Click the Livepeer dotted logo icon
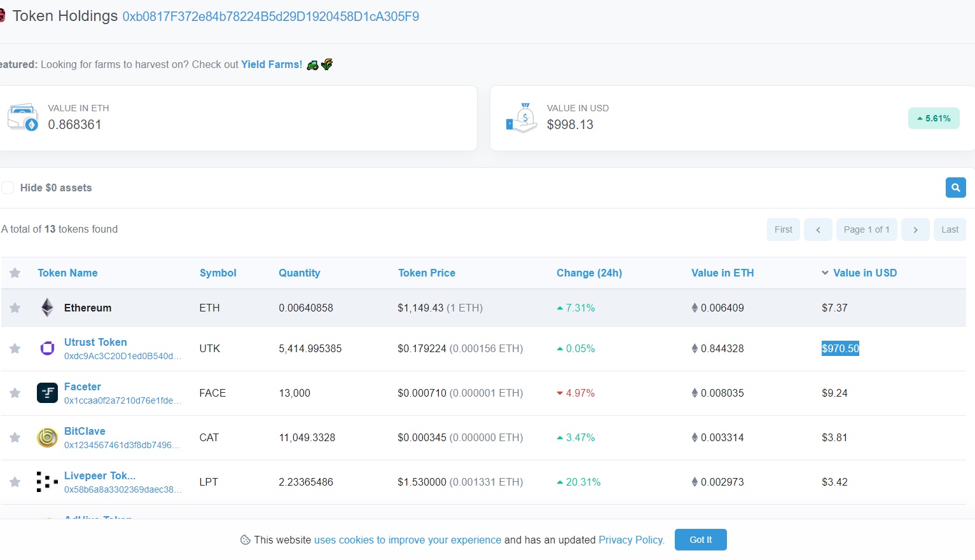The height and width of the screenshot is (560, 975). [47, 482]
